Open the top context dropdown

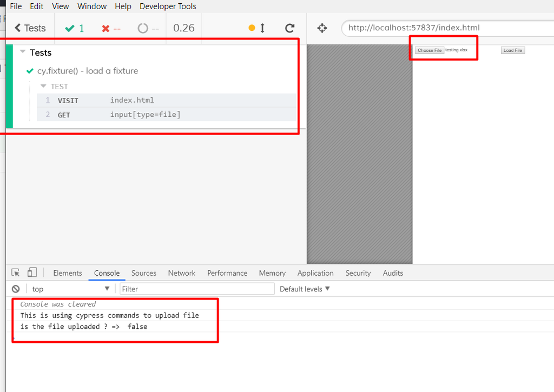[x=71, y=289]
